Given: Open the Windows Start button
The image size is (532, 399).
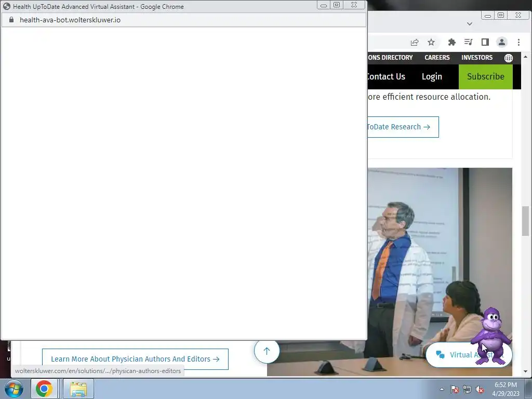Looking at the screenshot, I should pyautogui.click(x=14, y=389).
